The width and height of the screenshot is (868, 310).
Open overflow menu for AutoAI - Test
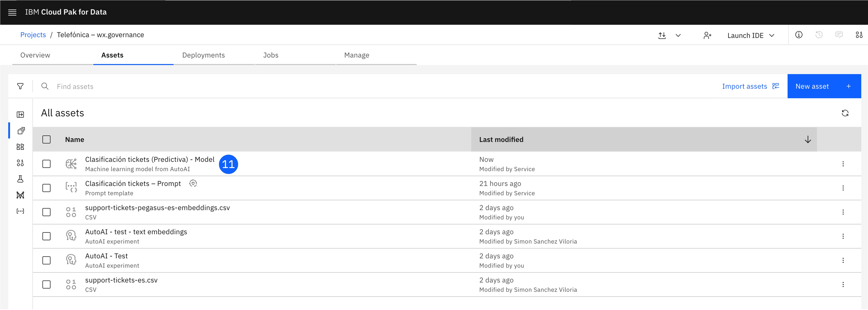click(x=843, y=261)
